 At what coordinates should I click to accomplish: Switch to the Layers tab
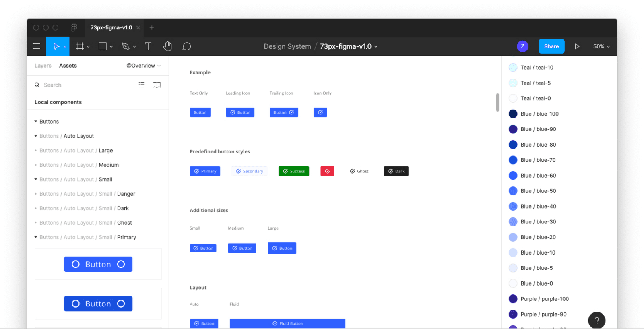click(43, 66)
